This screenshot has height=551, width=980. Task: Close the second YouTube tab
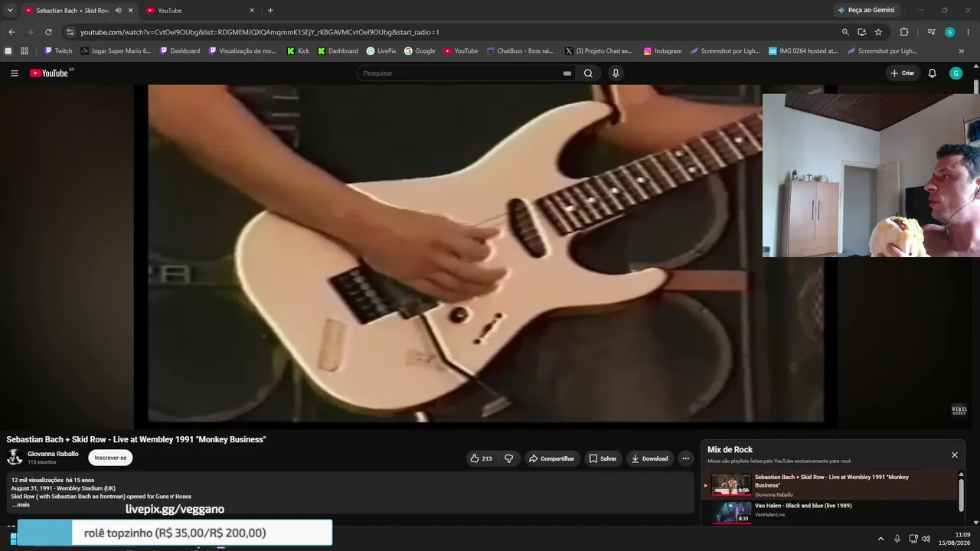coord(252,11)
